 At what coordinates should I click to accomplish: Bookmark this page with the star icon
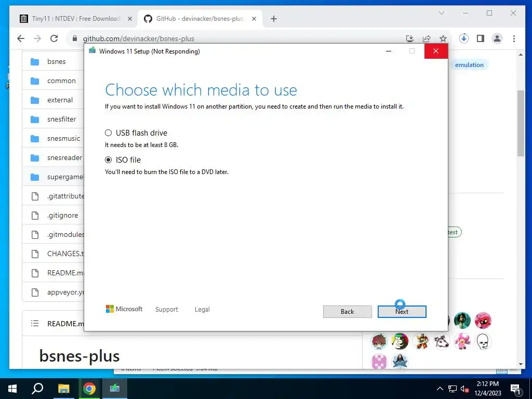click(443, 38)
